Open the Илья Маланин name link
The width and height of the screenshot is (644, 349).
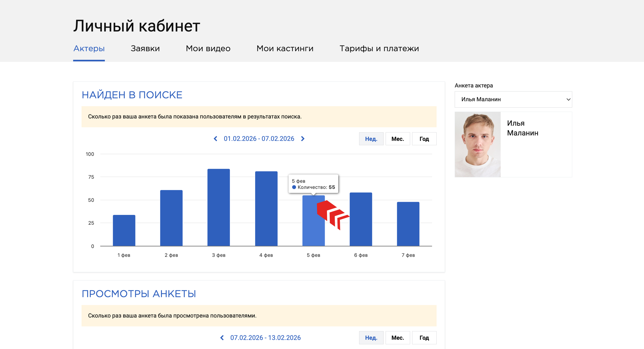pyautogui.click(x=522, y=128)
